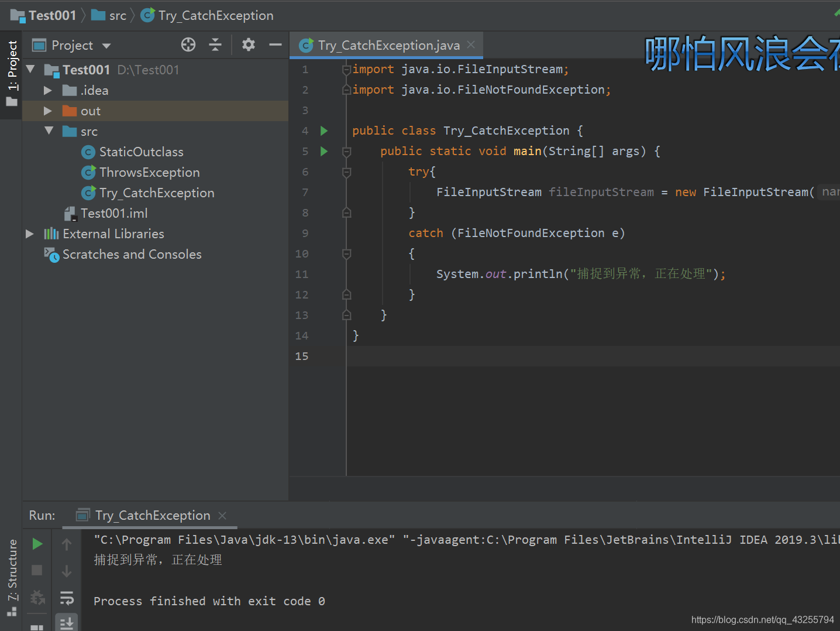Screen dimensions: 840x631
Task: Expand the .idea folder
Action: pyautogui.click(x=48, y=90)
